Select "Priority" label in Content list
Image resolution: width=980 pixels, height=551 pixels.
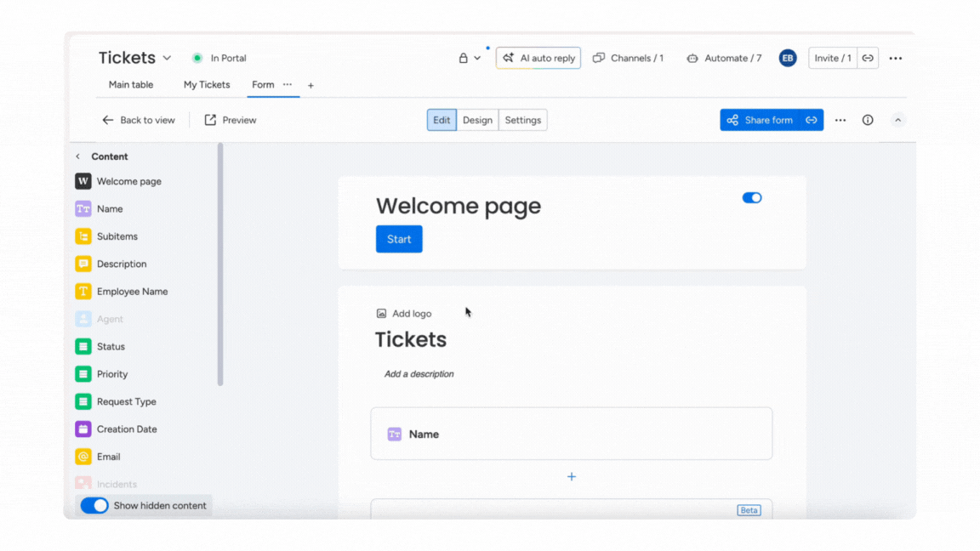[x=112, y=373]
